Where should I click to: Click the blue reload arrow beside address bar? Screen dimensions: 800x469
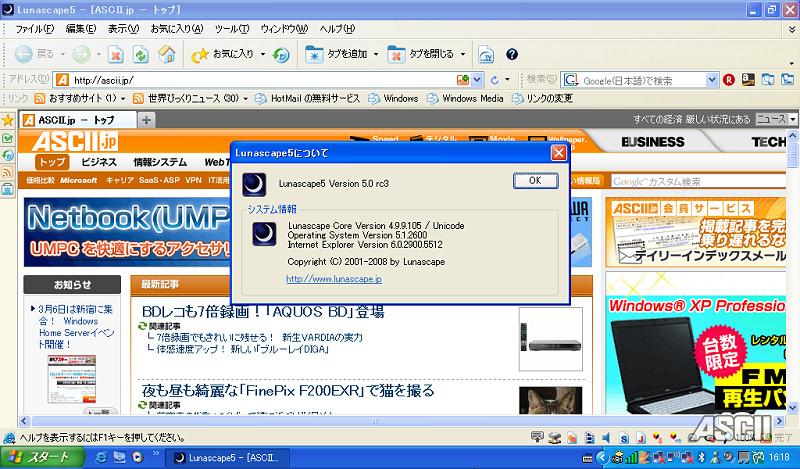pos(494,80)
